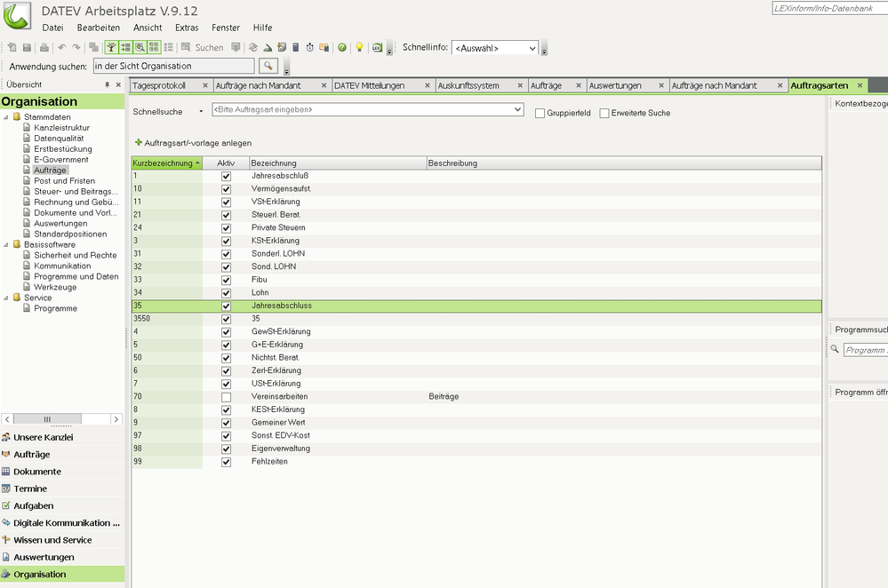Viewport: 888px width, 588px height.
Task: Open the Schnellsuche options arrow
Action: pos(201,112)
